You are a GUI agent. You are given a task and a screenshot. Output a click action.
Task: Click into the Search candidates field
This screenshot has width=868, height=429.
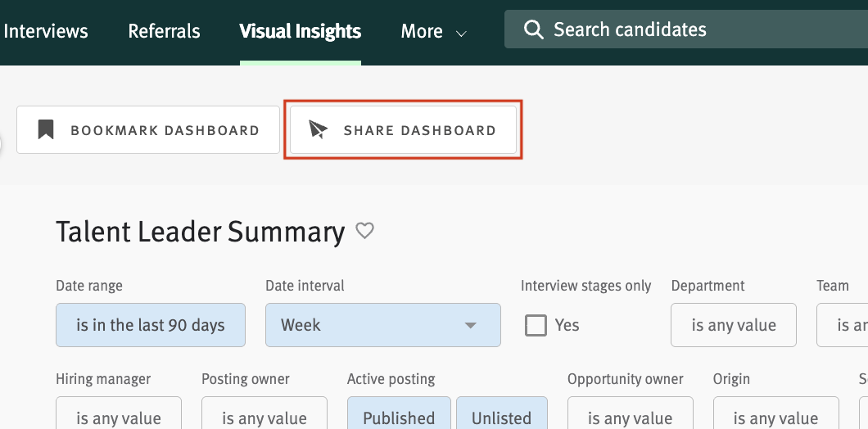(x=686, y=29)
